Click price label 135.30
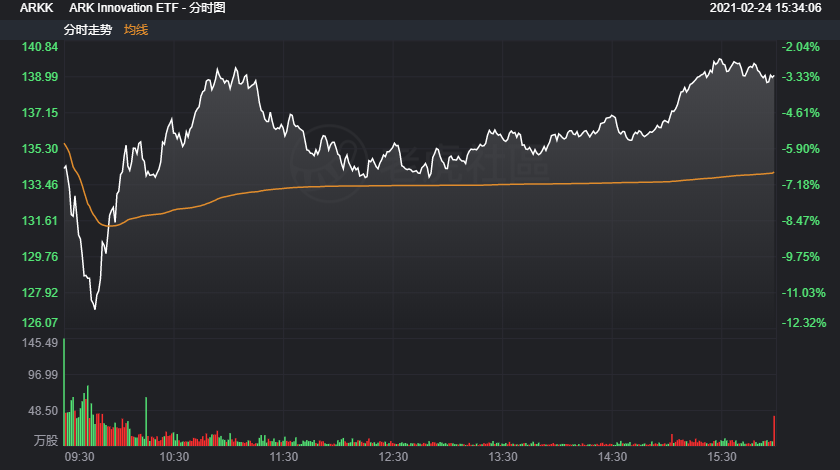 click(40, 148)
